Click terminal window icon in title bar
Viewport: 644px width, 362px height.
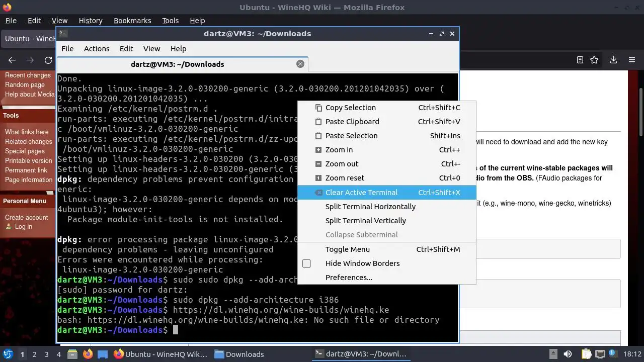click(63, 34)
